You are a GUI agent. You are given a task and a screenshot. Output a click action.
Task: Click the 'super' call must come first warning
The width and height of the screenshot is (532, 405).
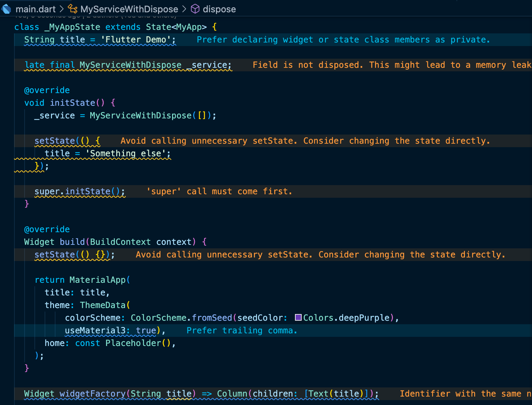click(219, 191)
